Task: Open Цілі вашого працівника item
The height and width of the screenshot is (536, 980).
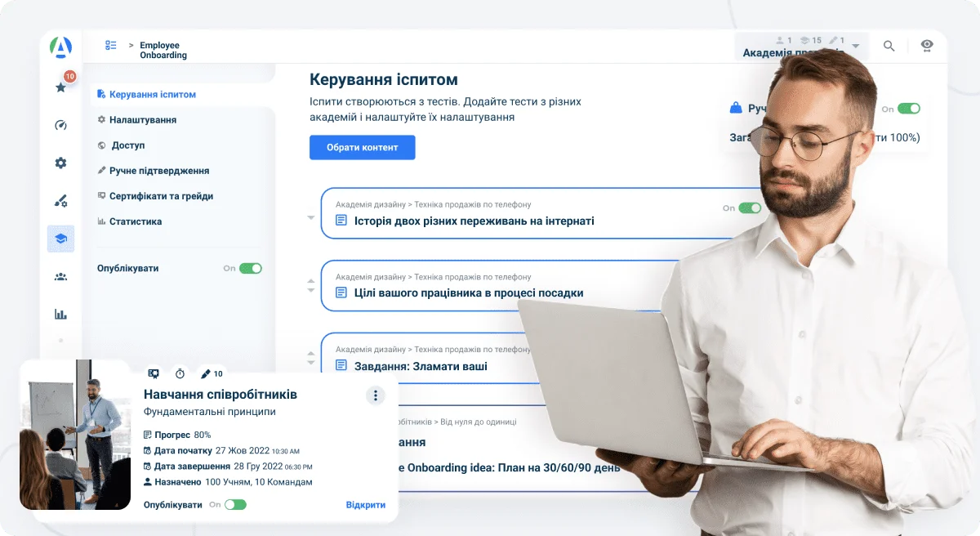Action: (x=469, y=293)
